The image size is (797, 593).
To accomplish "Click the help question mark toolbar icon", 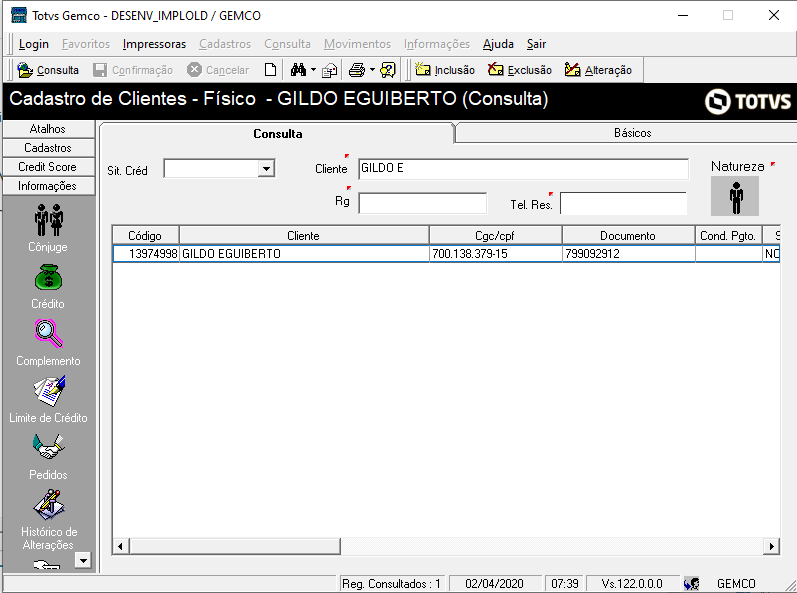I will pos(387,70).
